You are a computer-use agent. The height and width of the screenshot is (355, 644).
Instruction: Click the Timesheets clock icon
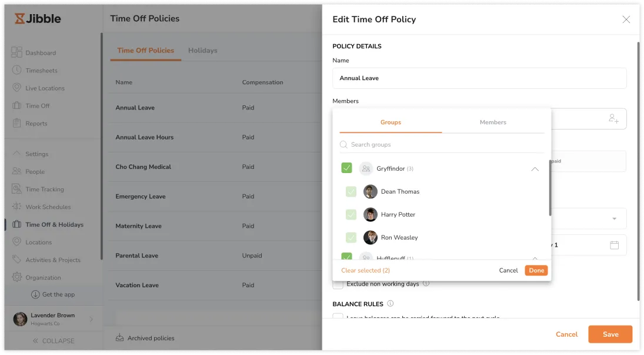pyautogui.click(x=16, y=70)
